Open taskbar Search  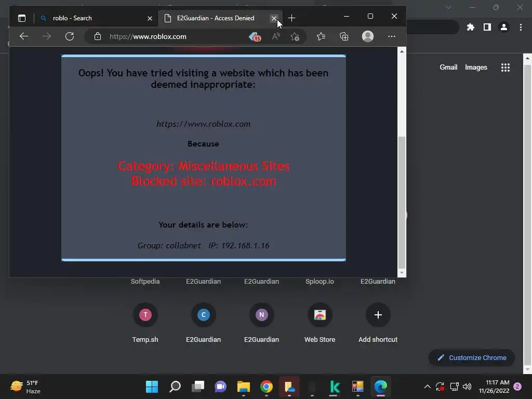pos(175,387)
